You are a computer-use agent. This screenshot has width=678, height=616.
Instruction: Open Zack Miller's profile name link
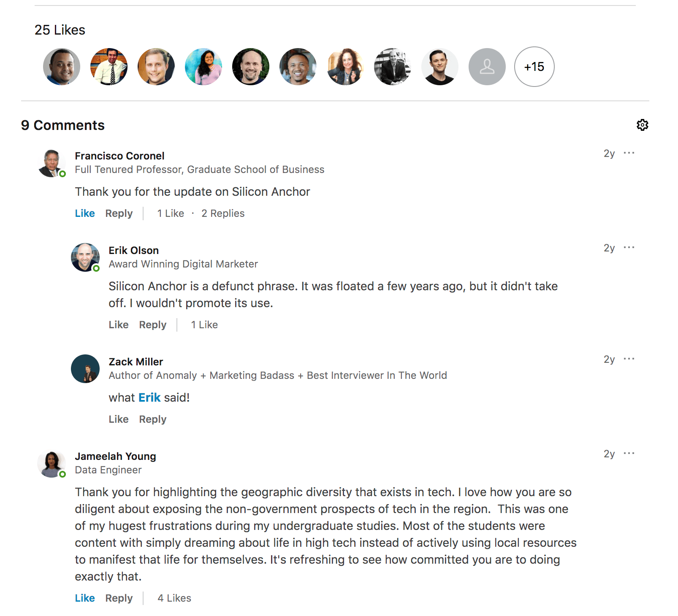[x=136, y=362]
